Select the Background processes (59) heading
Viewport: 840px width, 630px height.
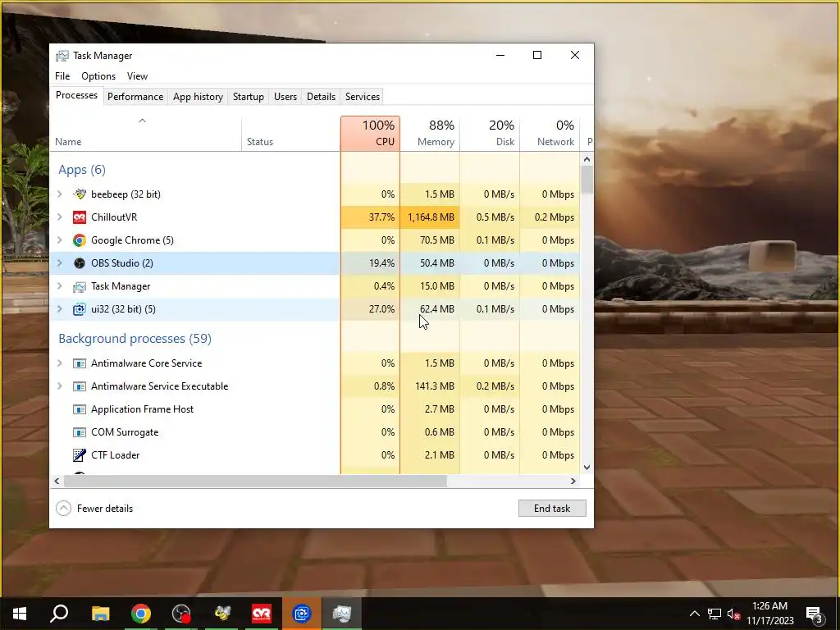[135, 339]
